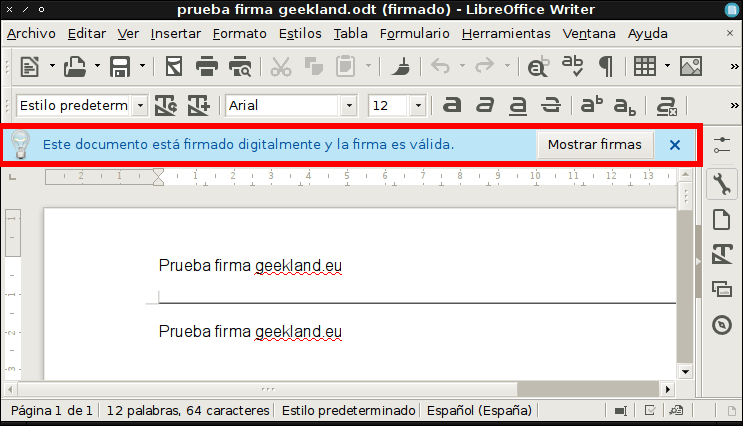
Task: Expand the New document dropdown arrow
Action: (52, 66)
